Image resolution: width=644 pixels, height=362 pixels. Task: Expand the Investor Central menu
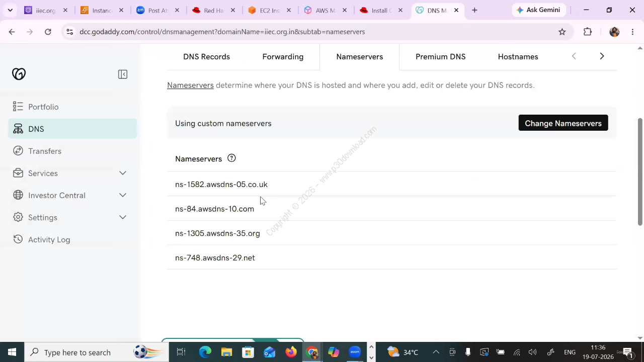72,195
